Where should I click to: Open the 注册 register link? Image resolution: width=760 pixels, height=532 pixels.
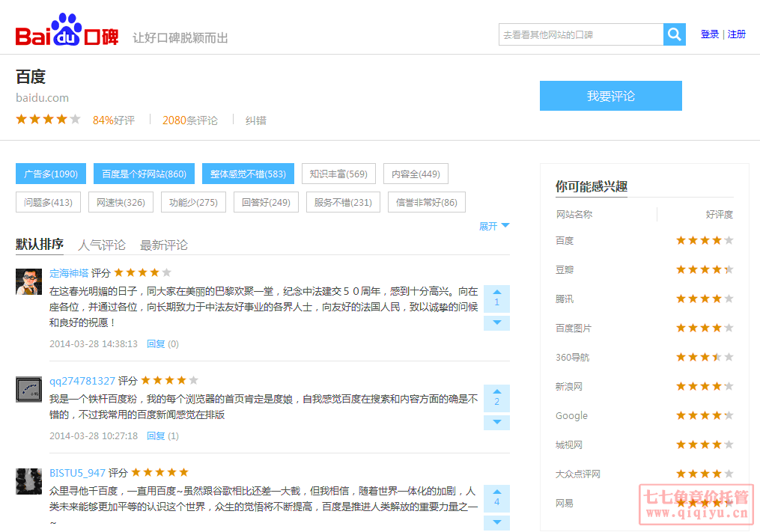(736, 34)
